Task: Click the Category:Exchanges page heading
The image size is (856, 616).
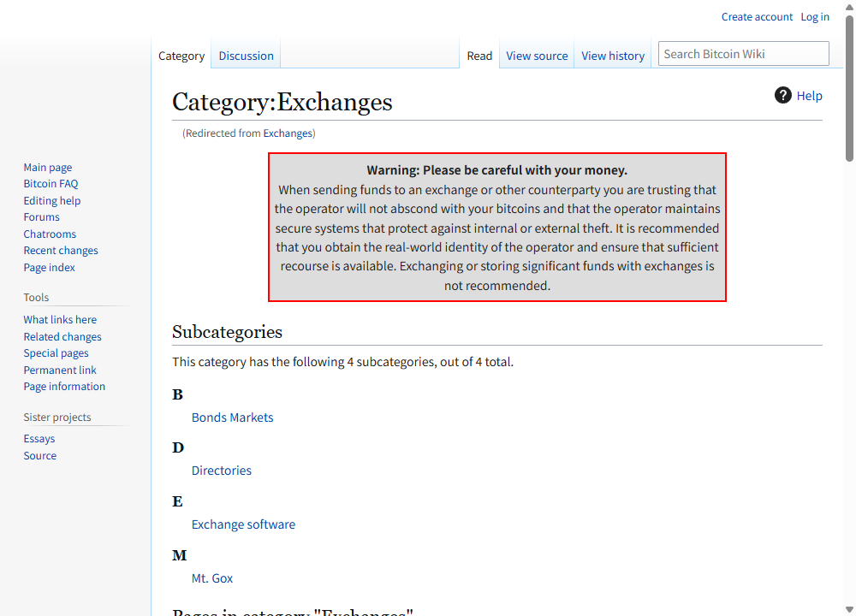Action: [x=282, y=102]
